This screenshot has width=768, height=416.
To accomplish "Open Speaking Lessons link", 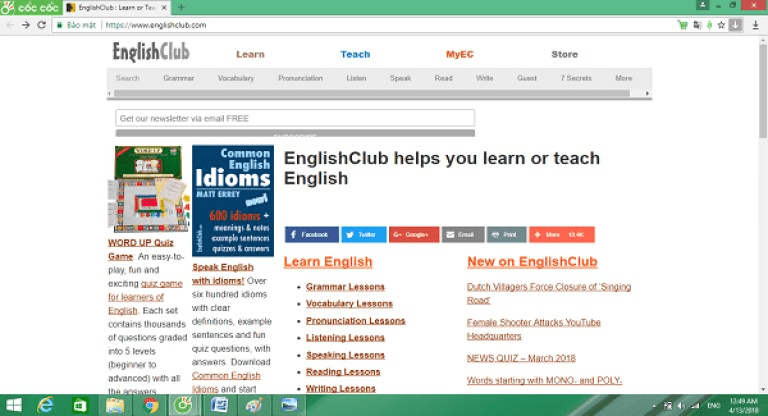I will point(345,355).
